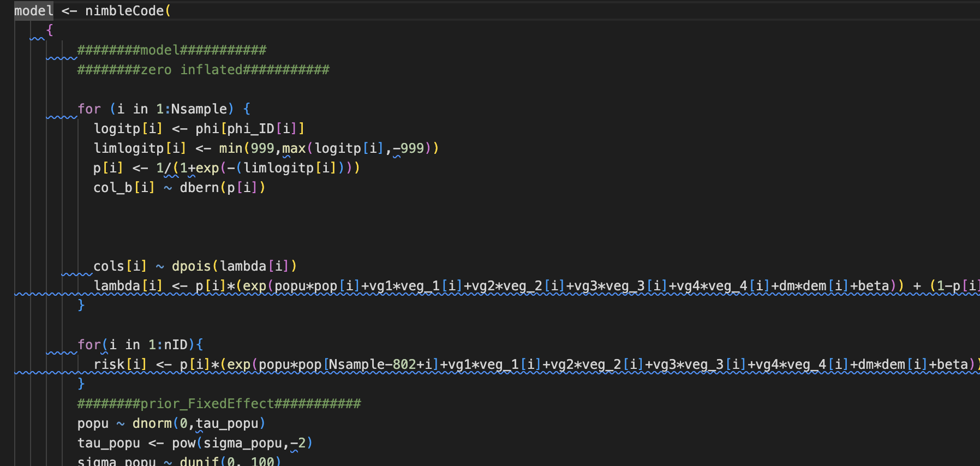Click the "dnorm" function on the popu line

(x=152, y=423)
